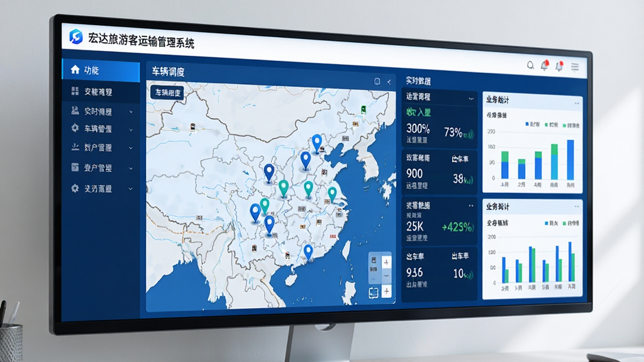This screenshot has width=644, height=362.
Task: Click the +423% green value
Action: click(458, 227)
